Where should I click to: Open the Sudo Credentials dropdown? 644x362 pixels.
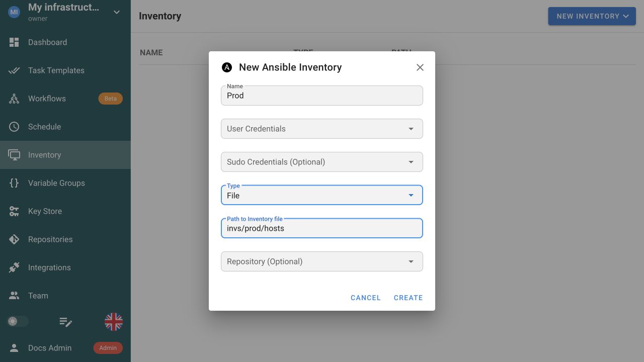point(322,162)
